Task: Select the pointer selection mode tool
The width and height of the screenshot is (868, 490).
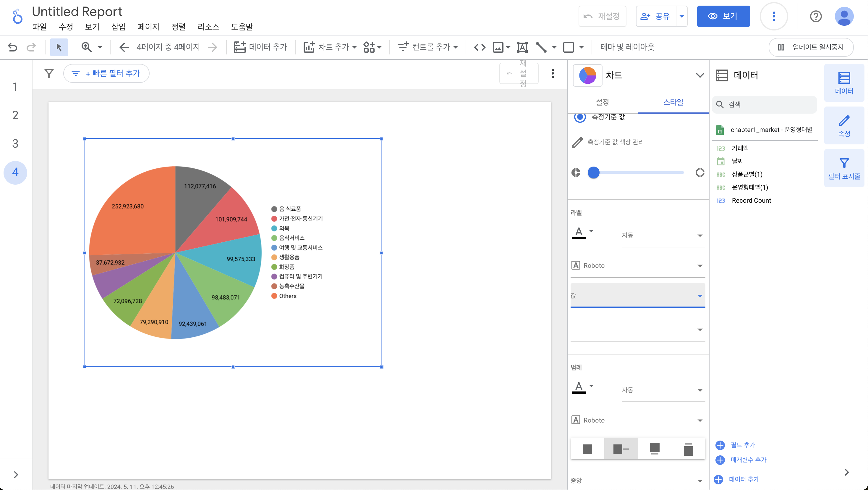Action: 59,47
